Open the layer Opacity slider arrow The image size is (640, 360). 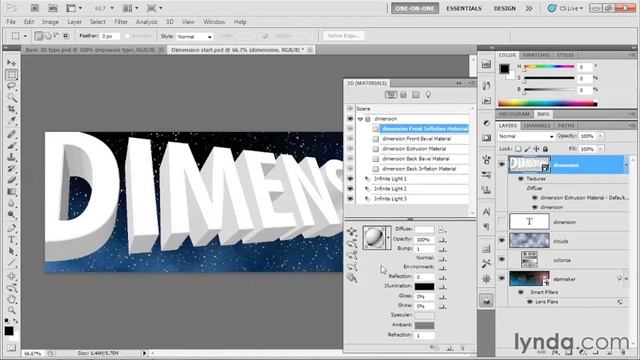tap(600, 136)
